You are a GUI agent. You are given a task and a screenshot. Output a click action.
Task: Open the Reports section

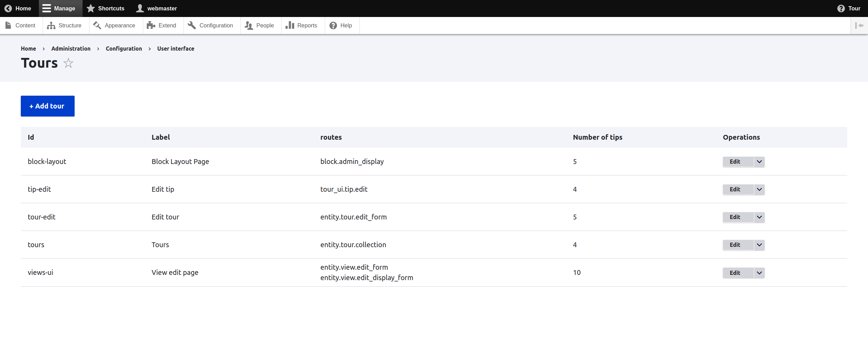click(301, 26)
